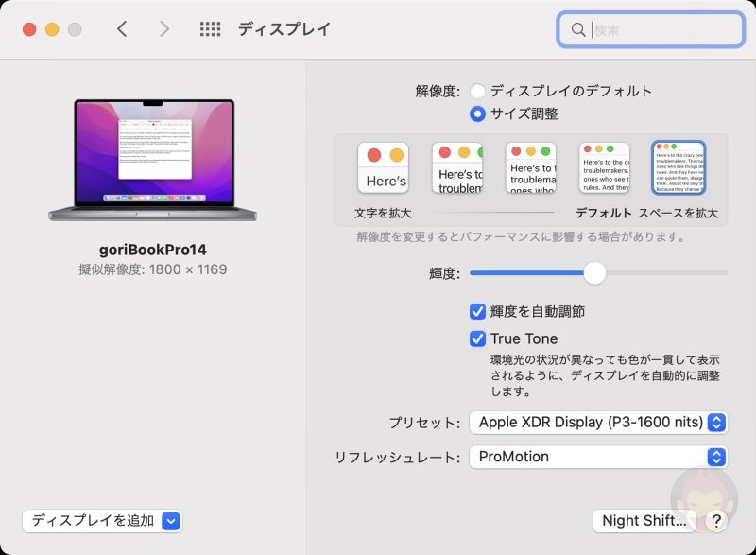
Task: Click the magnifying glass in the search field
Action: [577, 29]
